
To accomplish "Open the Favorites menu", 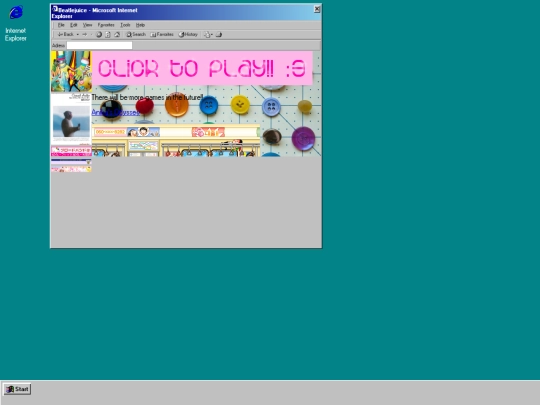I will coord(106,25).
